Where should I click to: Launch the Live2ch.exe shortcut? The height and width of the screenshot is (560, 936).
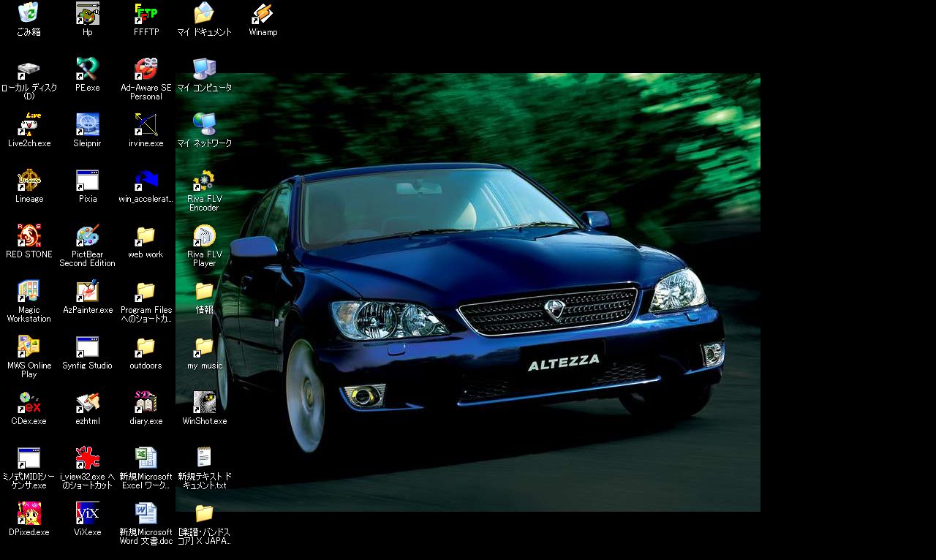pos(29,124)
